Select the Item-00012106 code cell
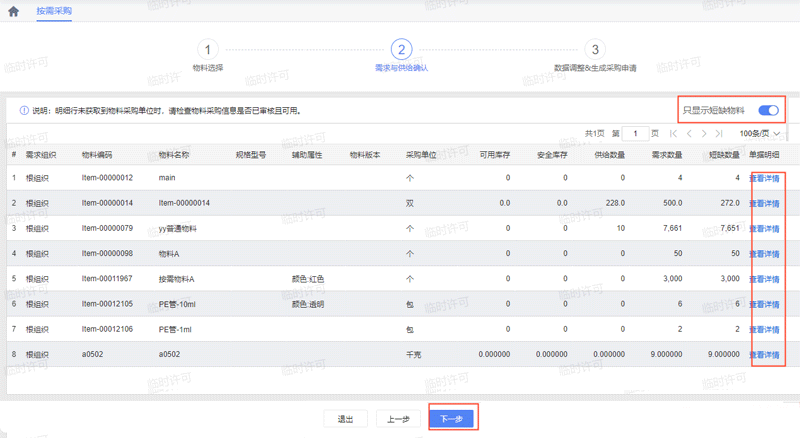The width and height of the screenshot is (800, 438). 107,329
